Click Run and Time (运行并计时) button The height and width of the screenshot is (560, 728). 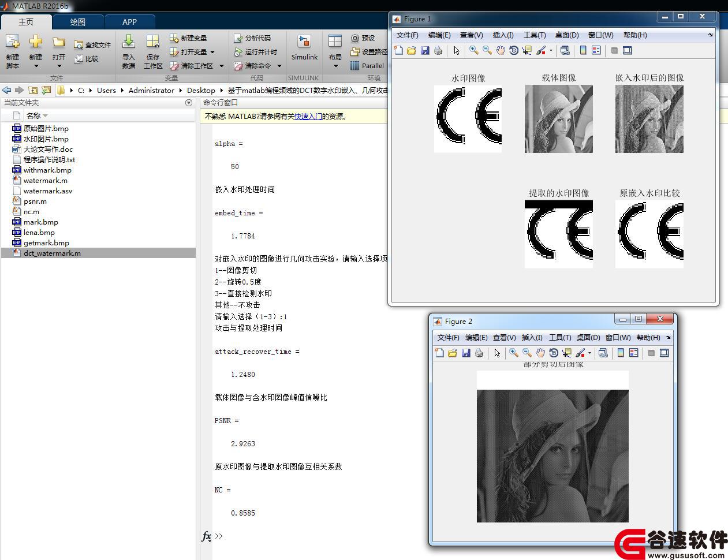point(256,52)
